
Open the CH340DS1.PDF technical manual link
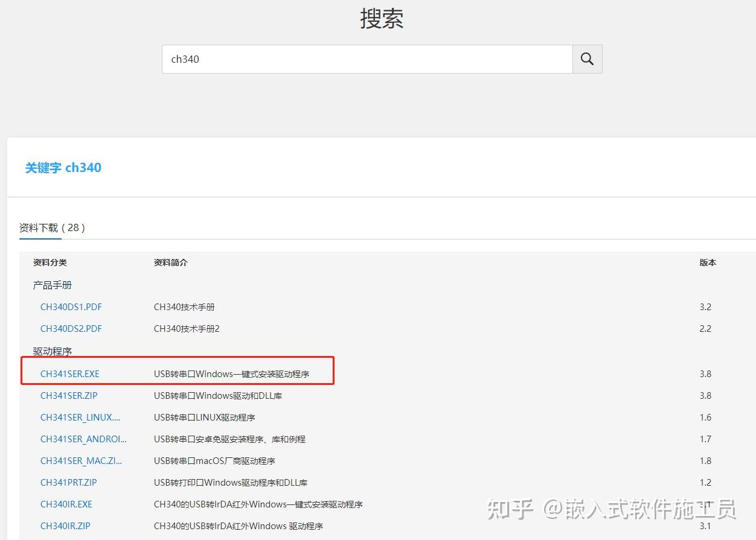pyautogui.click(x=71, y=307)
